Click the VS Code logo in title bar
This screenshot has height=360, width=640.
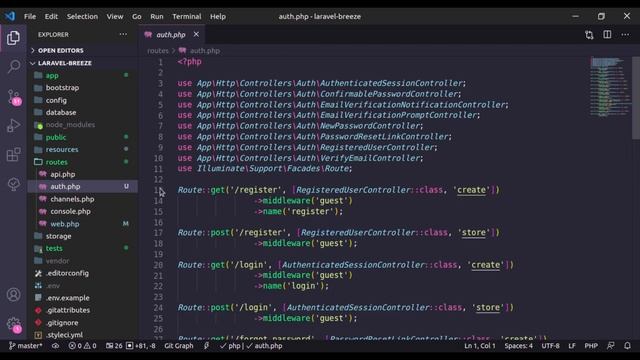pyautogui.click(x=10, y=16)
